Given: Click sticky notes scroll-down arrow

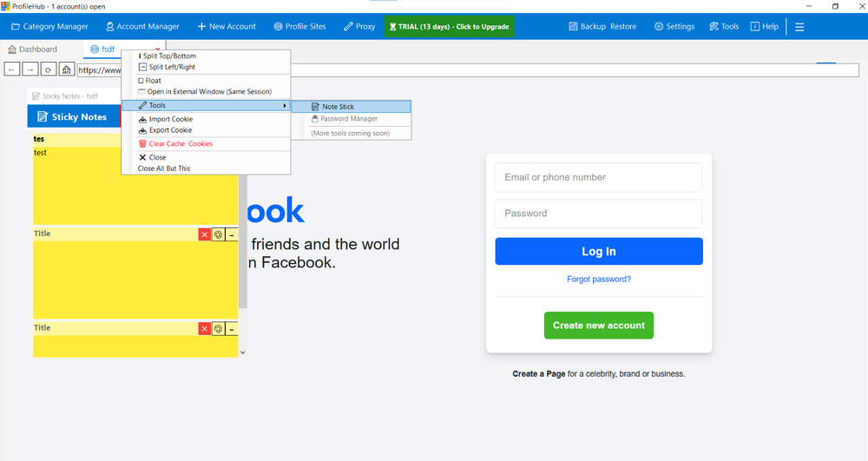Looking at the screenshot, I should coord(242,352).
